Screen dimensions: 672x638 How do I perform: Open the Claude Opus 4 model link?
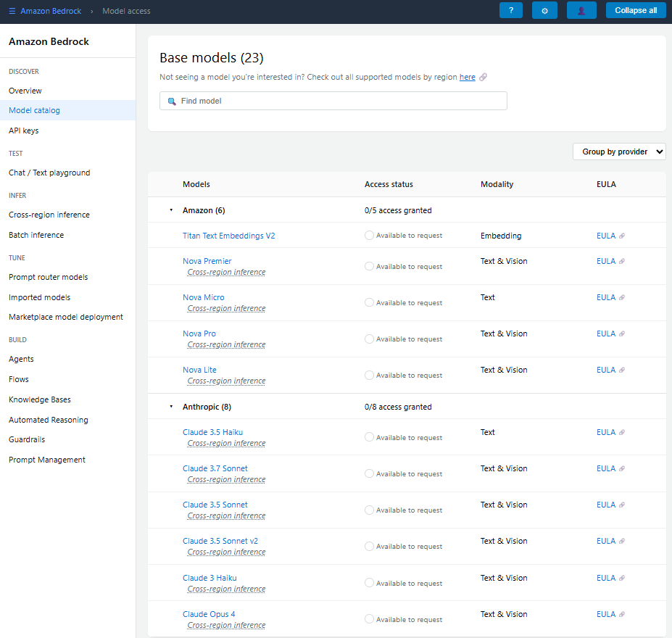209,614
